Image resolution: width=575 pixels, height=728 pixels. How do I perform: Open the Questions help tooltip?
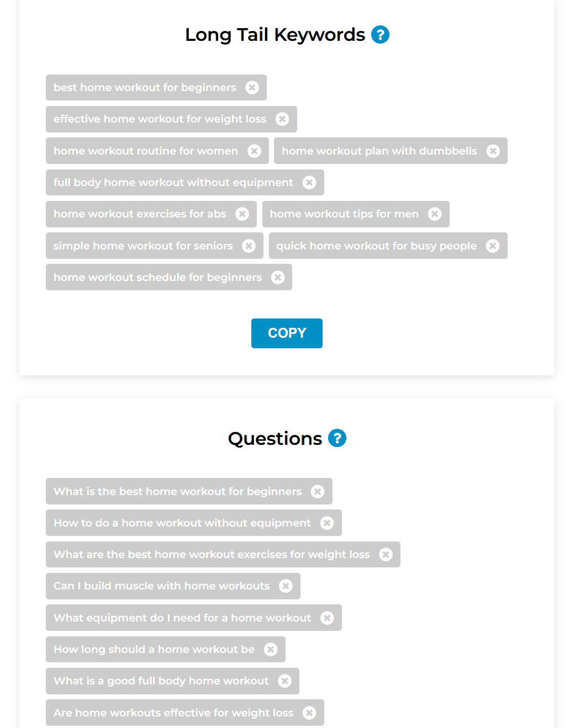click(x=336, y=438)
